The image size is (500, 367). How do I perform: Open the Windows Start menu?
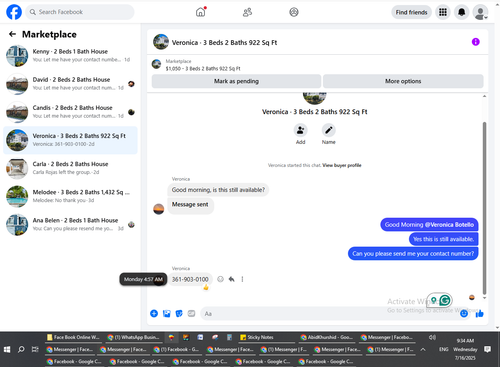tap(7, 349)
